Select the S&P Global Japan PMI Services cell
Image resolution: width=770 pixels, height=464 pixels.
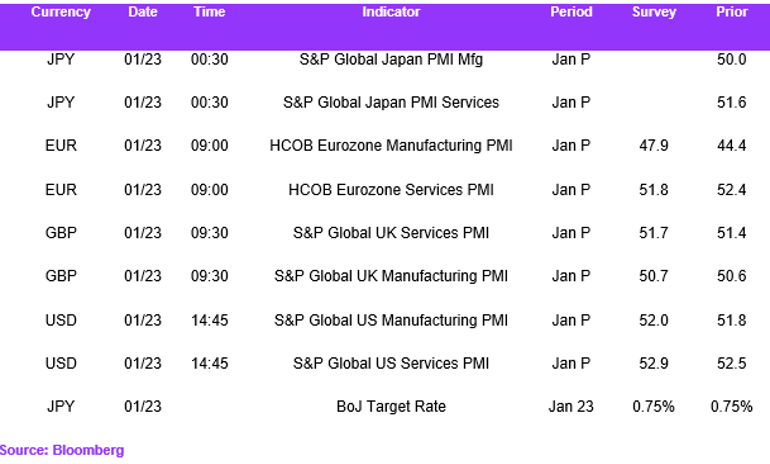(391, 103)
